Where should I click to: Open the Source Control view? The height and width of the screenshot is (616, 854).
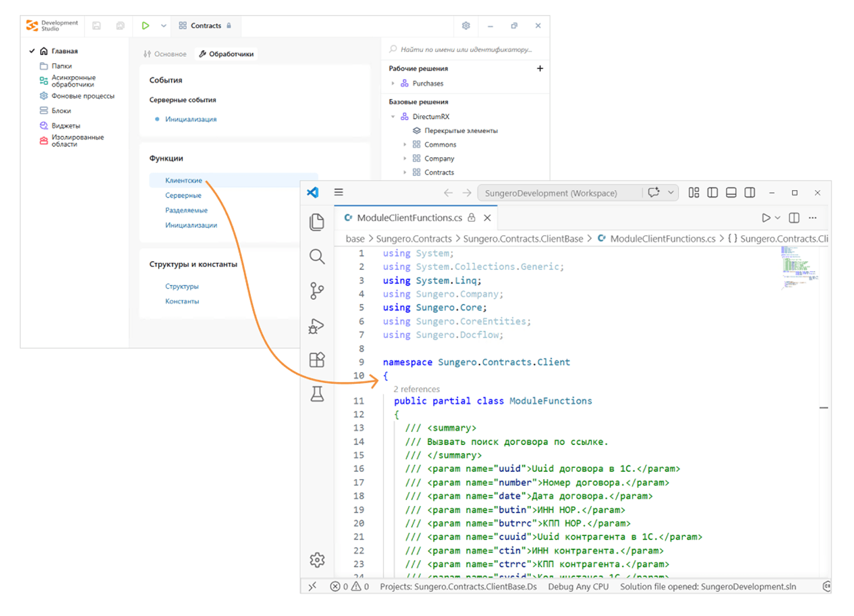pyautogui.click(x=317, y=291)
